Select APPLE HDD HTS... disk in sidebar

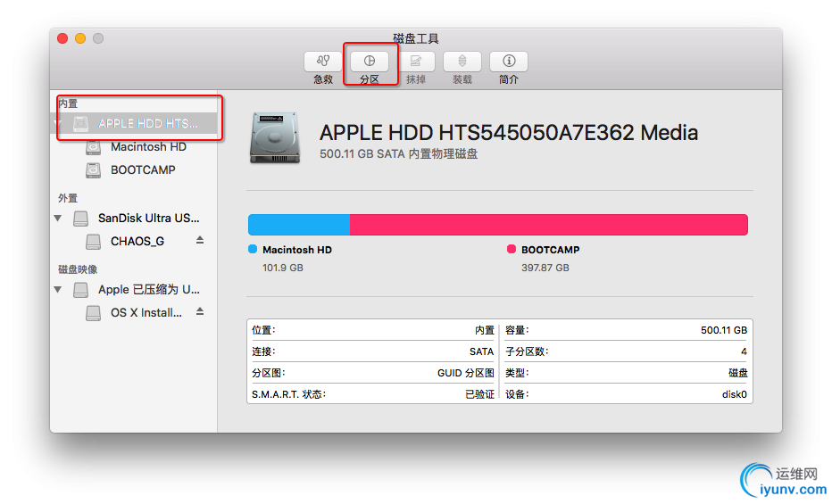pos(134,123)
